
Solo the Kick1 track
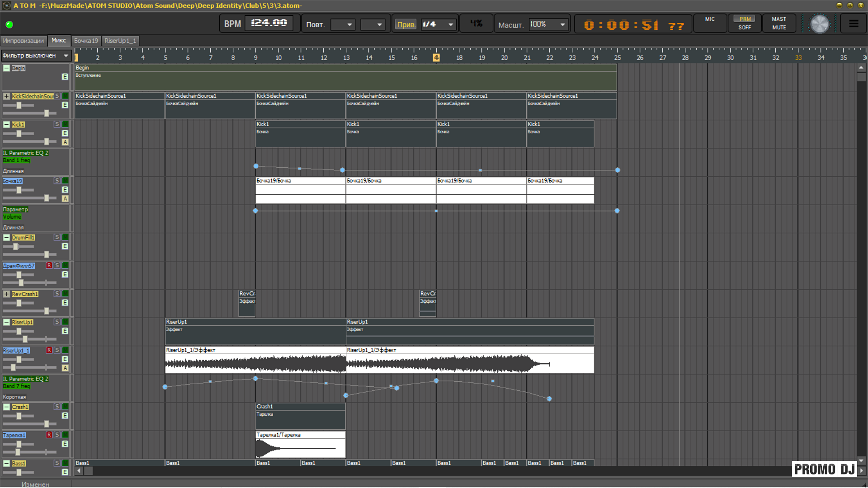click(57, 124)
